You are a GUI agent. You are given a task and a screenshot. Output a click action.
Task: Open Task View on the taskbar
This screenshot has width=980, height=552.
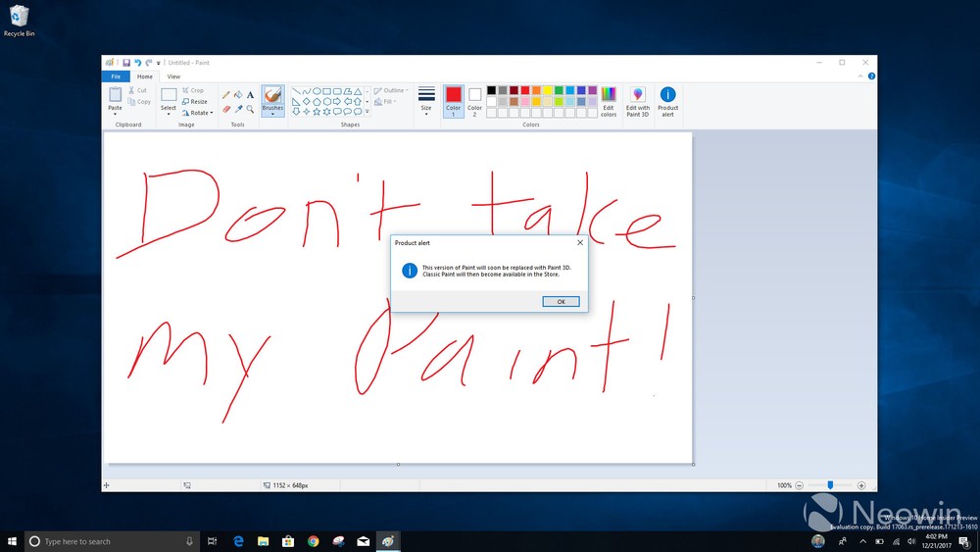coord(212,541)
